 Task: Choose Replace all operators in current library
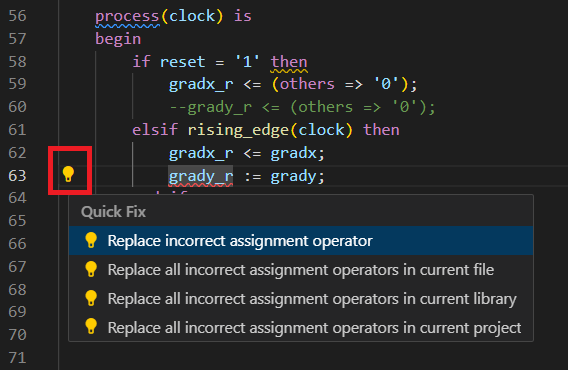301,299
